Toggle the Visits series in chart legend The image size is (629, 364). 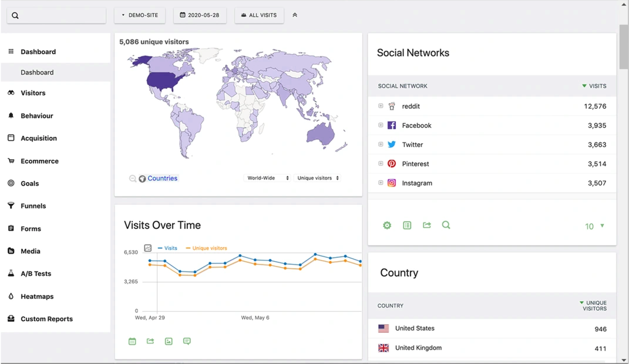coord(170,248)
